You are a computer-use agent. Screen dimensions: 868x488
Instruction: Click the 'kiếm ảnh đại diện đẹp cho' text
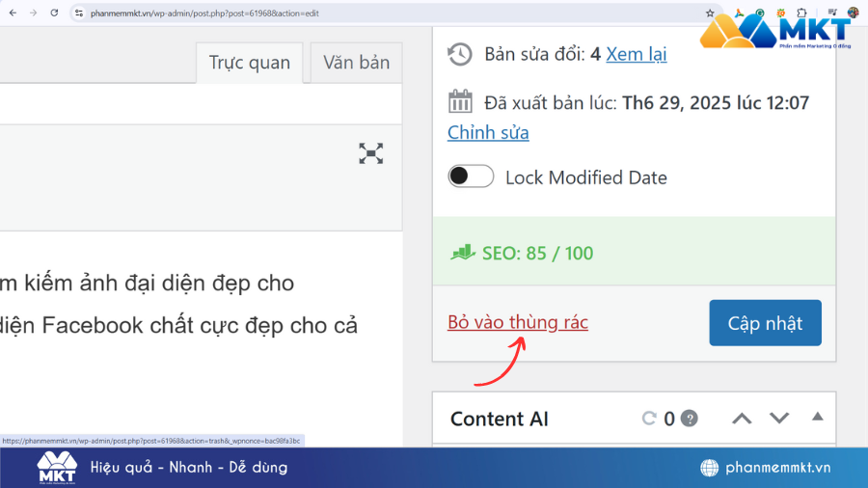(159, 284)
